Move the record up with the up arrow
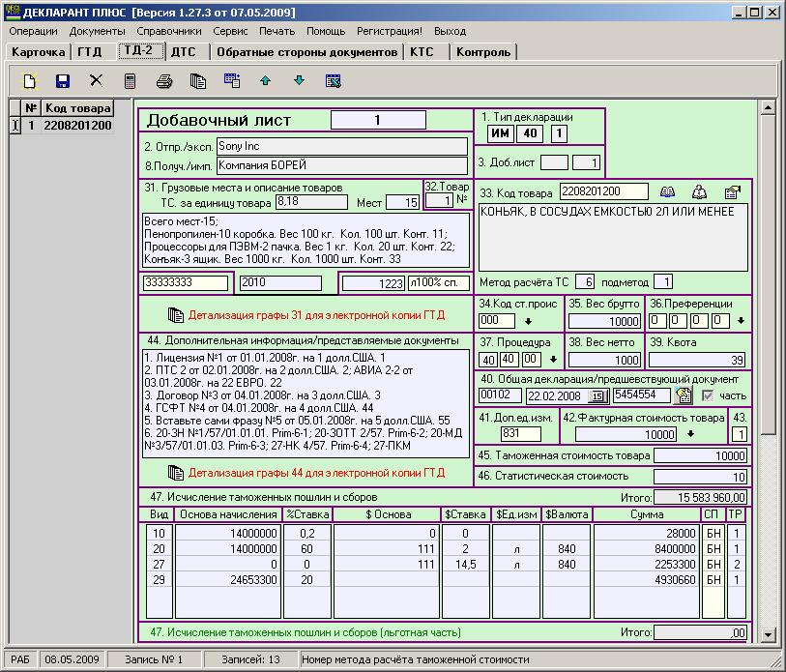 point(265,81)
